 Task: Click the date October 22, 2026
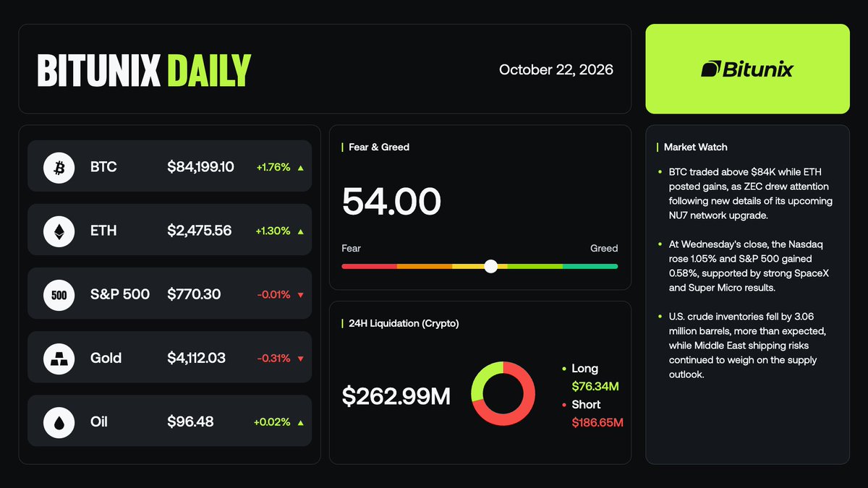tap(556, 69)
